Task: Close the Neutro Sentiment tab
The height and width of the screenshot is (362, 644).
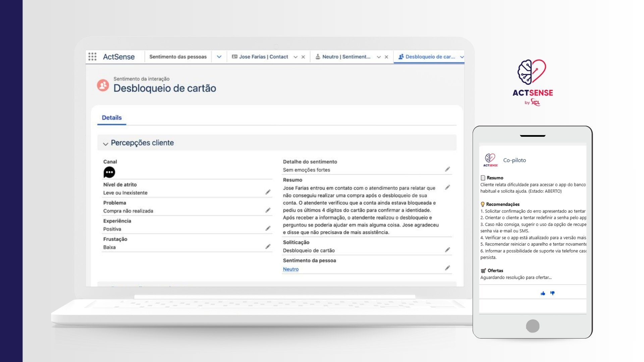Action: tap(386, 57)
